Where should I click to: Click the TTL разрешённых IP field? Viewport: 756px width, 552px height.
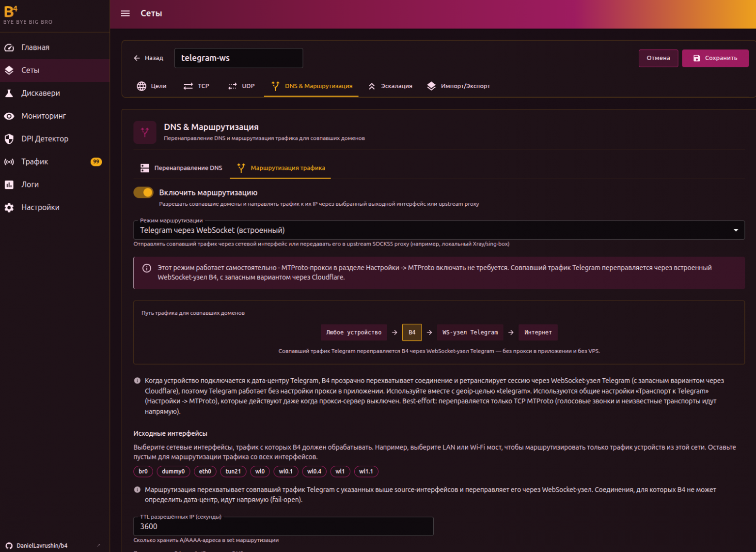tap(283, 526)
